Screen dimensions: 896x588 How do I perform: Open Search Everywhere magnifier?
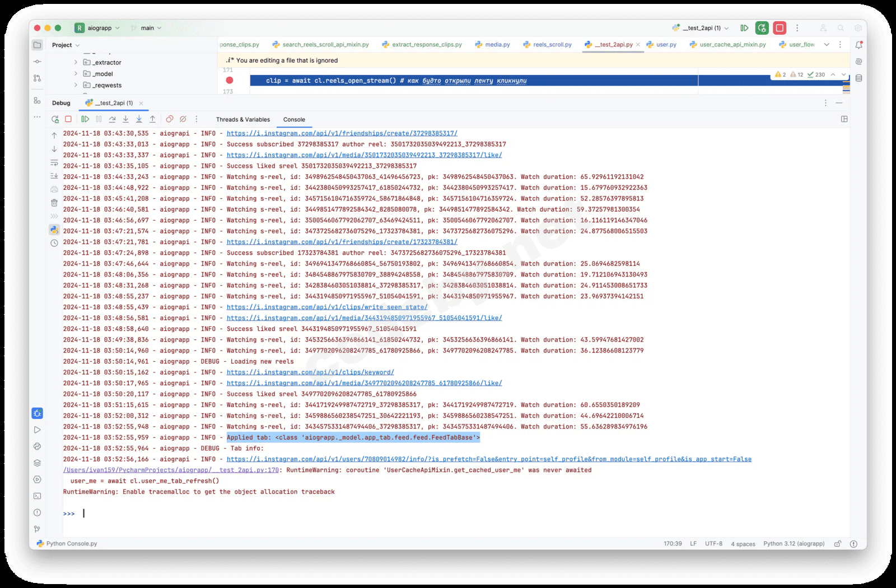coord(841,28)
